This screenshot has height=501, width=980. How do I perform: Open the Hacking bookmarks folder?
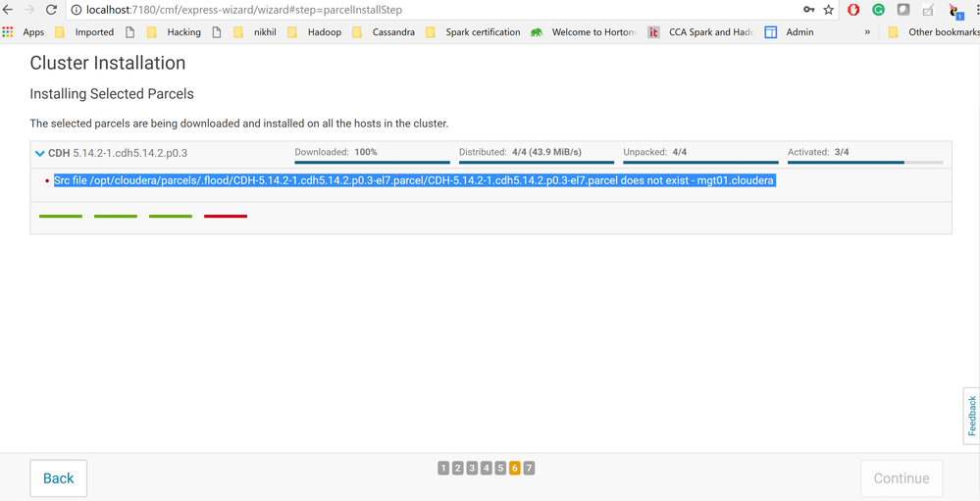point(174,32)
